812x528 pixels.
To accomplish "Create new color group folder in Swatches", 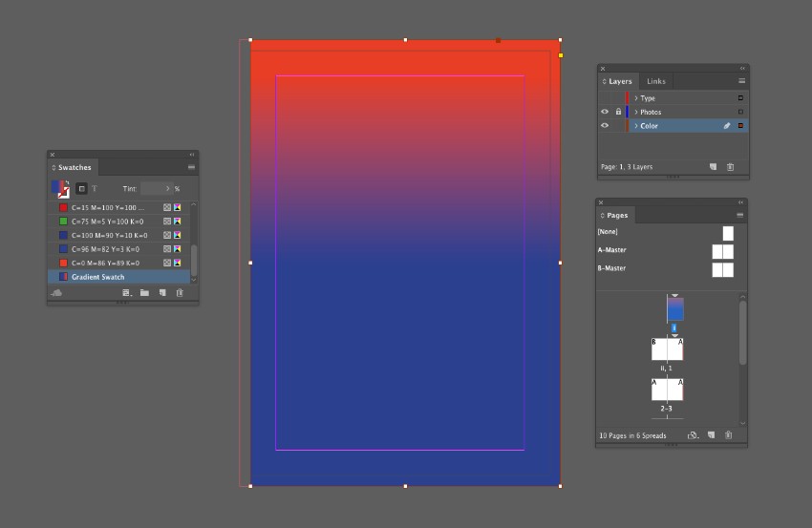I will [144, 293].
